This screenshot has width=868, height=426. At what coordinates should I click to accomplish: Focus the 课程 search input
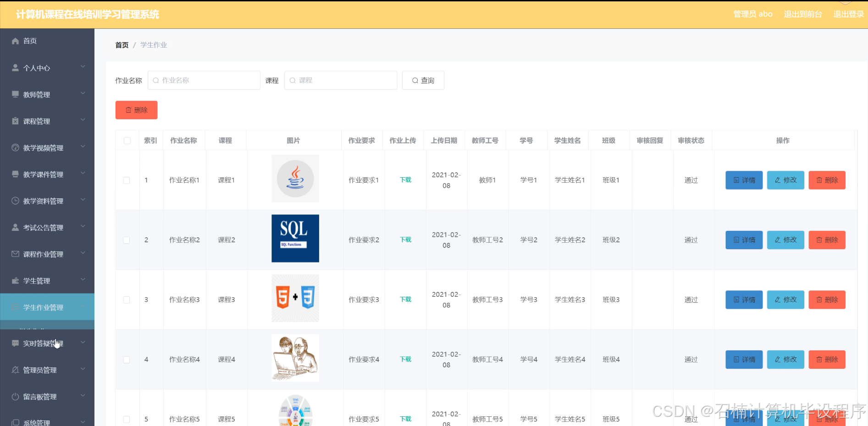(x=341, y=80)
